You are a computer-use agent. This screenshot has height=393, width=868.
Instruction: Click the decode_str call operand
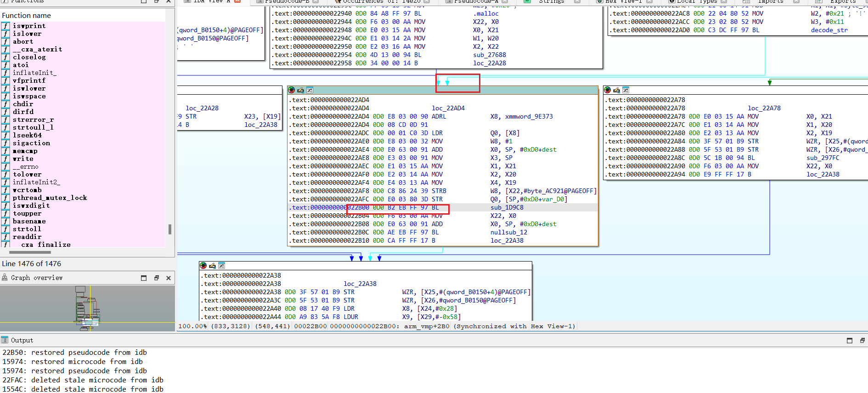coord(829,30)
